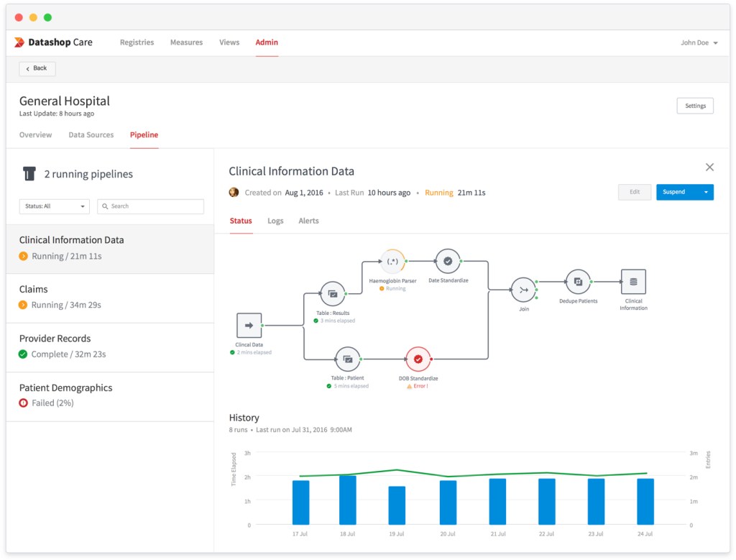Screen dimensions: 736x560
Task: Select the Date Standardize checkmark node
Action: 448,261
